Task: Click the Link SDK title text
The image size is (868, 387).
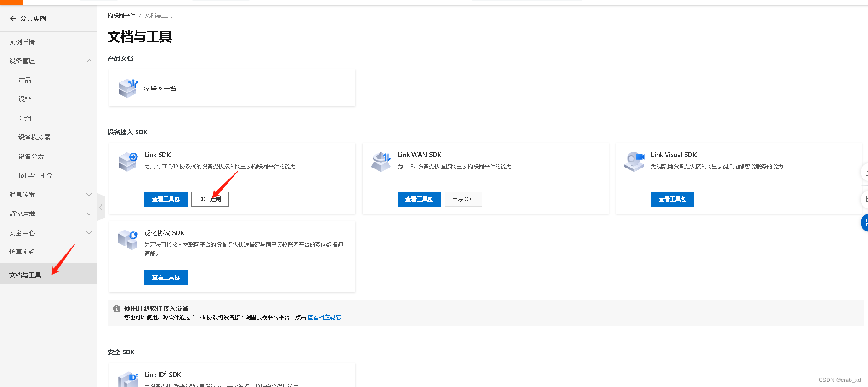Action: click(158, 155)
